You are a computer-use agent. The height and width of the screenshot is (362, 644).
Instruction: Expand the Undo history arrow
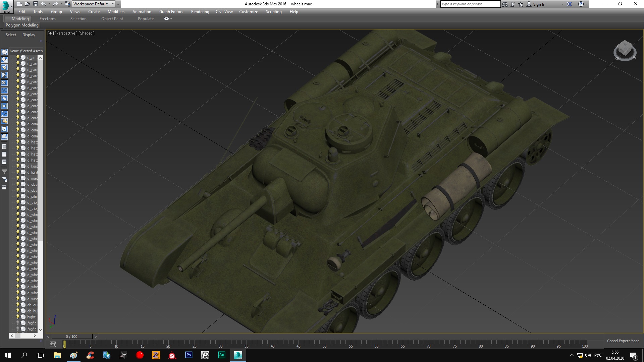pyautogui.click(x=49, y=4)
